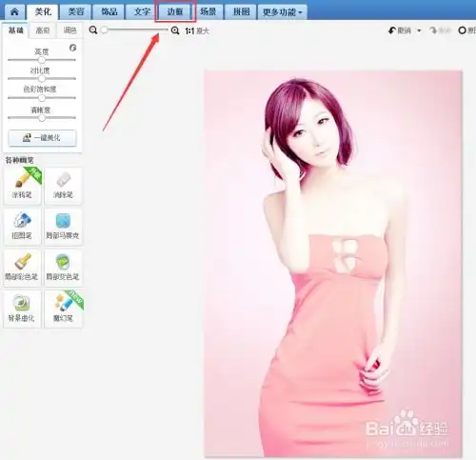The image size is (476, 460).
Task: Expand the 更多功能 dropdown menu
Action: click(x=283, y=12)
